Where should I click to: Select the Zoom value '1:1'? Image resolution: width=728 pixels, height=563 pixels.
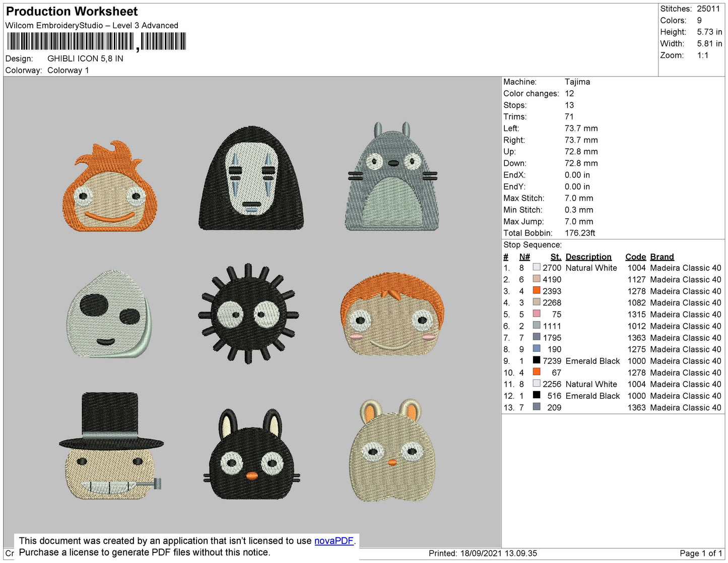[703, 55]
